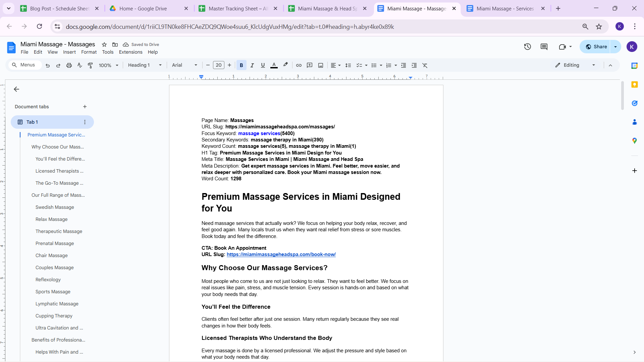Toggle Italic formatting button
The width and height of the screenshot is (644, 362).
coord(252,65)
